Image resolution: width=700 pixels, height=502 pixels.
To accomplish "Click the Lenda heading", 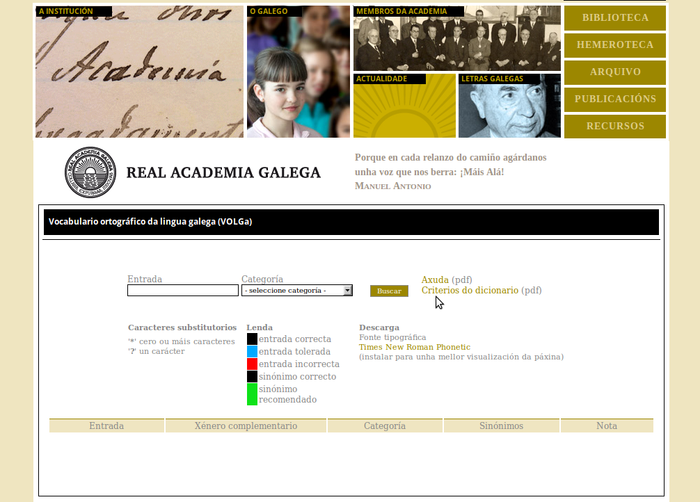I will (259, 327).
